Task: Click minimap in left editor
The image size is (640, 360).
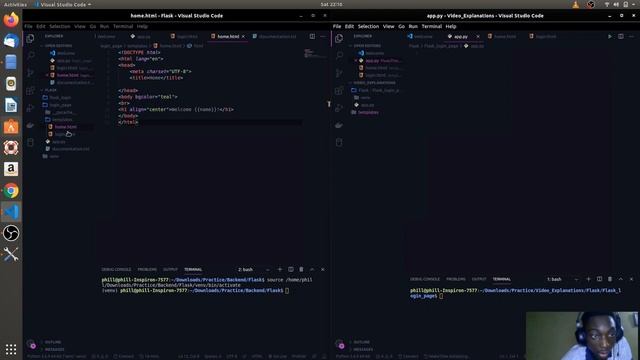Action: click(314, 53)
